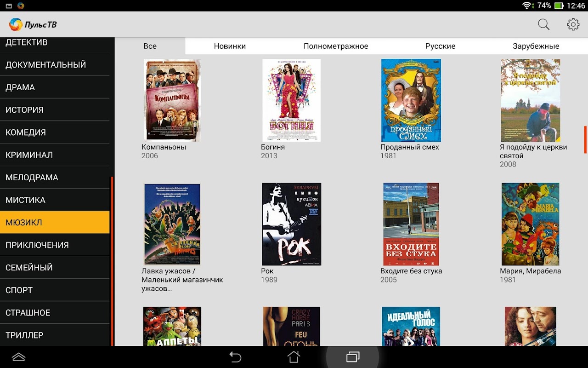588x368 pixels.
Task: Tap the Wi-Fi status icon
Action: pos(526,6)
